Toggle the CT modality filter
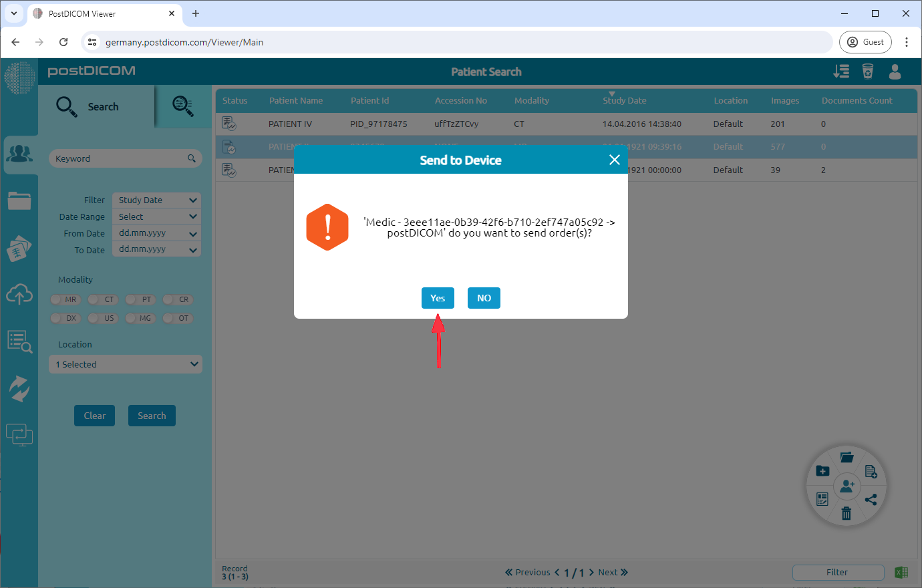The image size is (922, 588). point(102,299)
